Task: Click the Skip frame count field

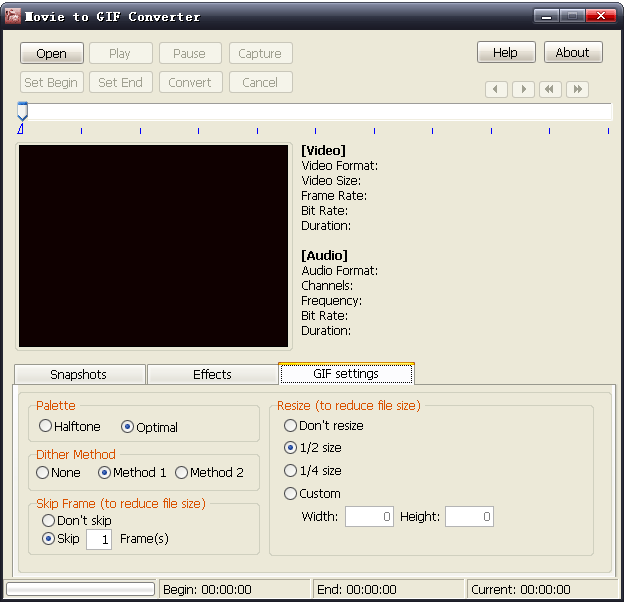Action: click(x=99, y=539)
